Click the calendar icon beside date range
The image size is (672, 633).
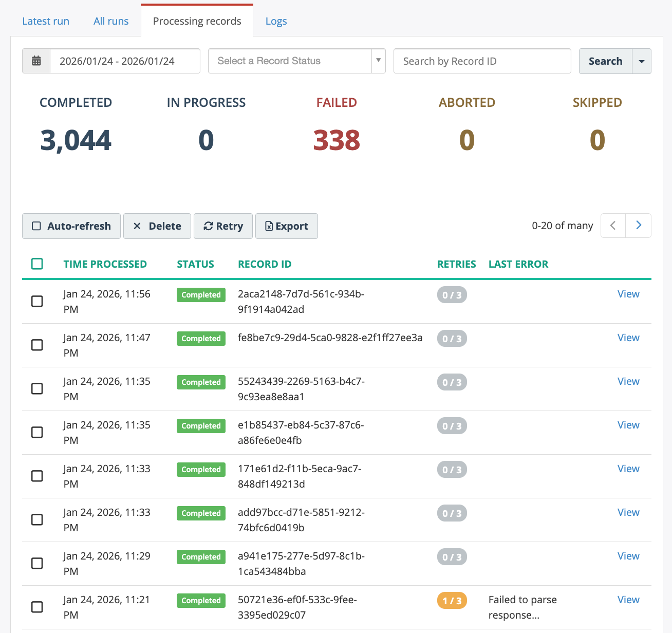(x=36, y=61)
